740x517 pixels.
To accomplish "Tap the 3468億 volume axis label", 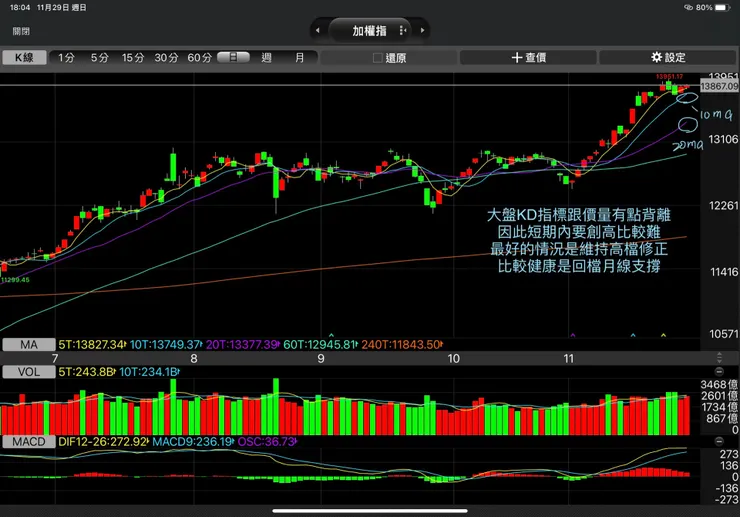I will [719, 384].
